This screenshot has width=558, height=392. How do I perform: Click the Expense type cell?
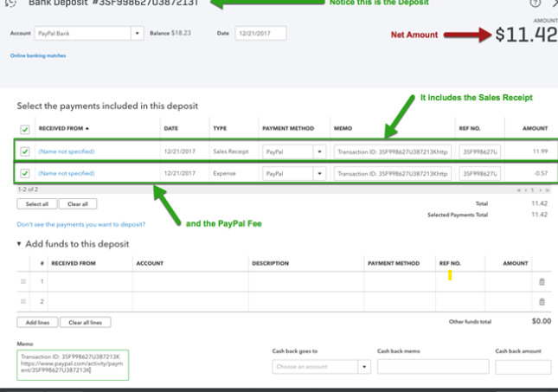click(x=224, y=173)
